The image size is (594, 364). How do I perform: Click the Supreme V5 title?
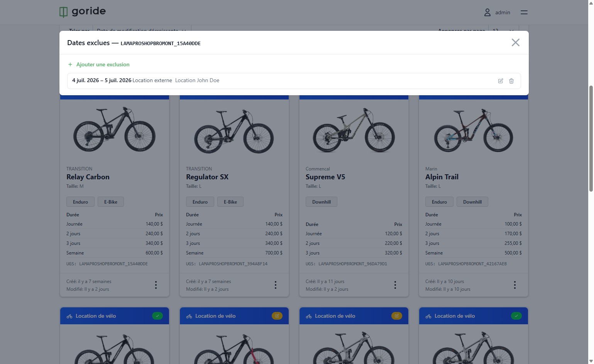pos(325,177)
